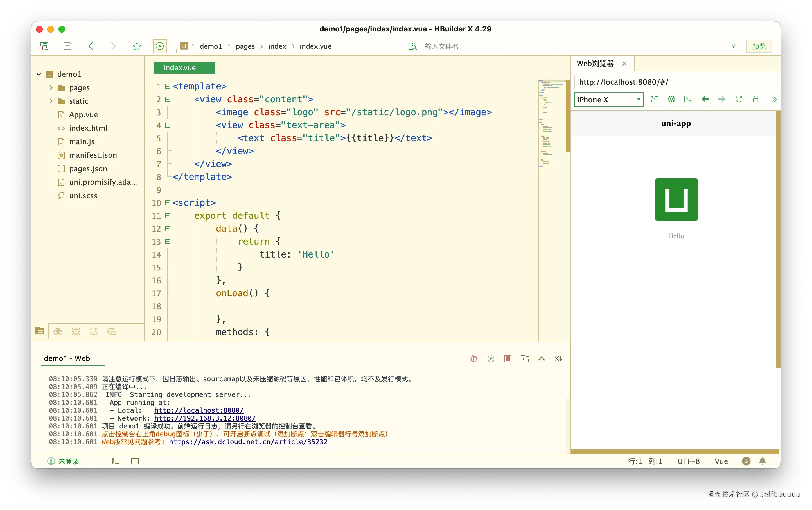Open browser devtools console icon

click(x=688, y=99)
